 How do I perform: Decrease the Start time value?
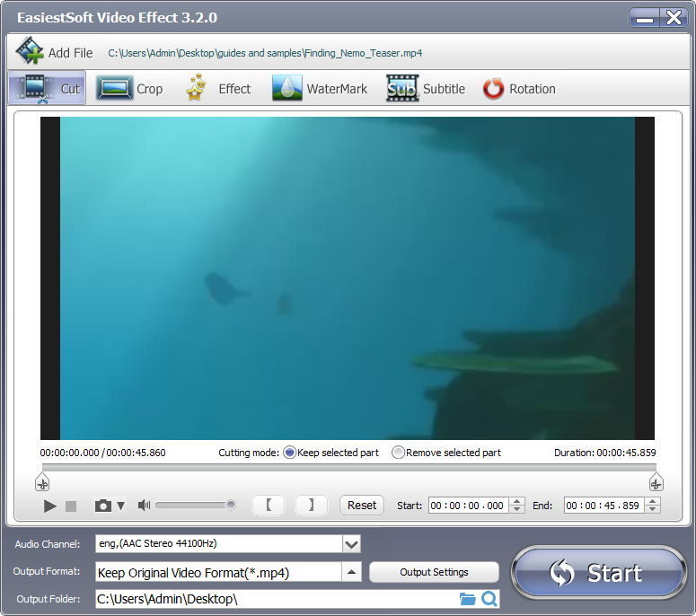516,509
